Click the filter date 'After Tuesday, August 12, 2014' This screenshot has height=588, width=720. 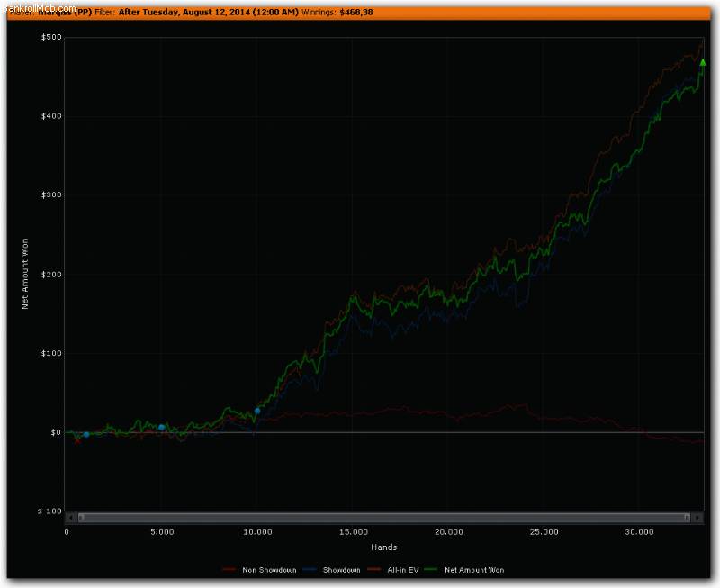184,13
